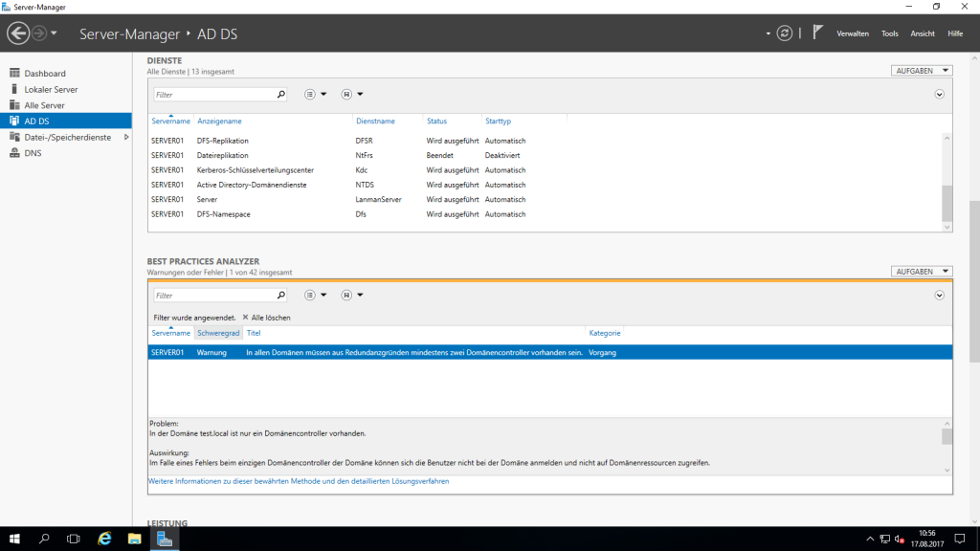The width and height of the screenshot is (980, 551).
Task: Open Task View on the taskbar
Action: (73, 539)
